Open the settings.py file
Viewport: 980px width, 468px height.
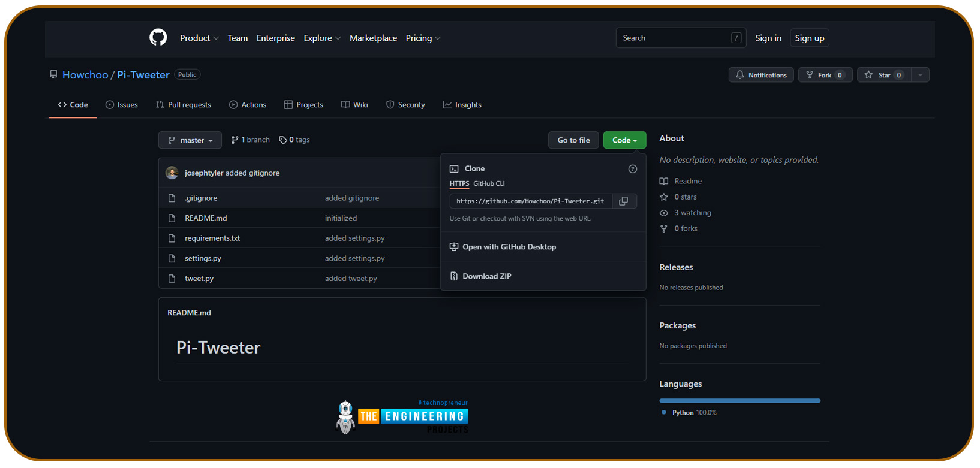point(203,258)
